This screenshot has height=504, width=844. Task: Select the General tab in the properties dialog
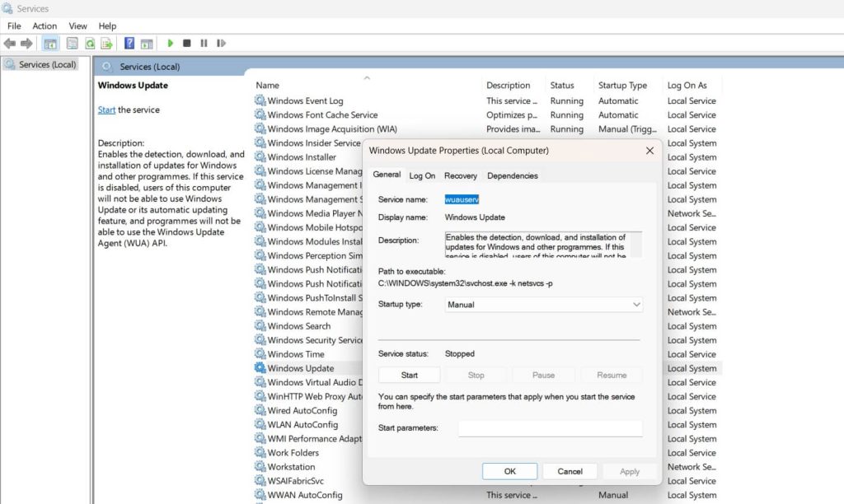pyautogui.click(x=387, y=175)
